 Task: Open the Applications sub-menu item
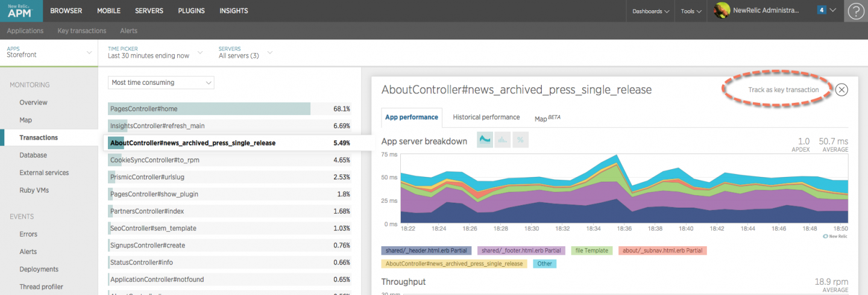pyautogui.click(x=25, y=31)
